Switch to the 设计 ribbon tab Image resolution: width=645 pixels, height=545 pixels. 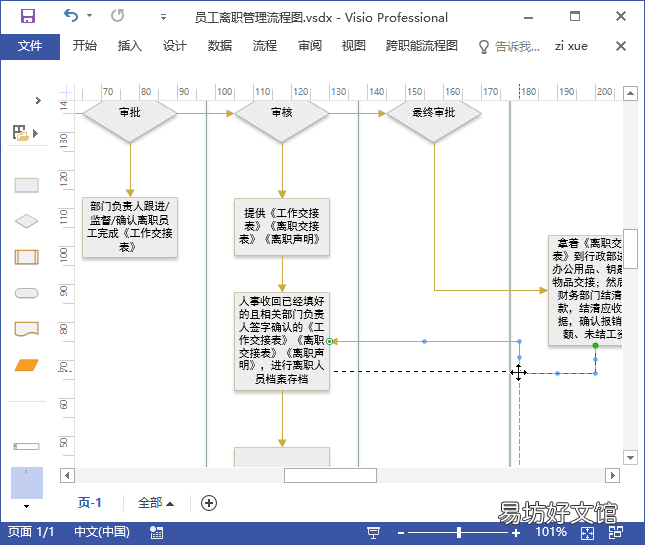click(x=174, y=46)
